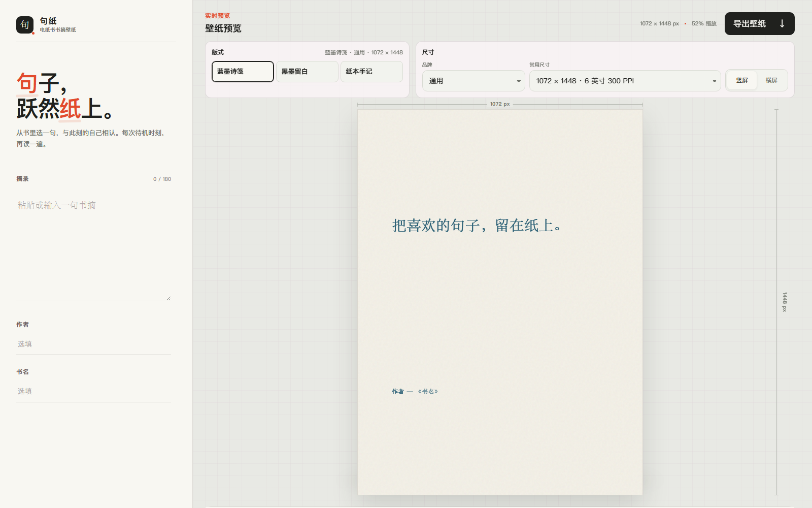Click the 句子,跃然纸上。 headline
812x508 pixels.
click(x=65, y=96)
